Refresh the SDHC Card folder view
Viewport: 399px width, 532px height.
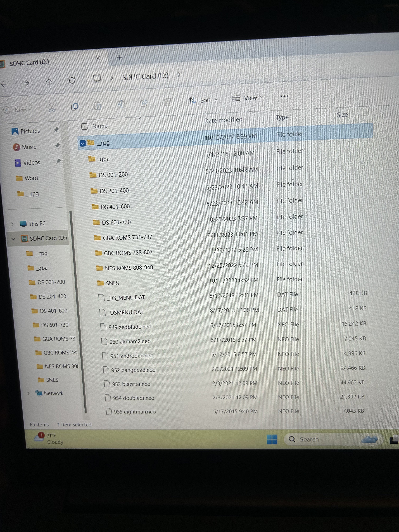pyautogui.click(x=72, y=80)
